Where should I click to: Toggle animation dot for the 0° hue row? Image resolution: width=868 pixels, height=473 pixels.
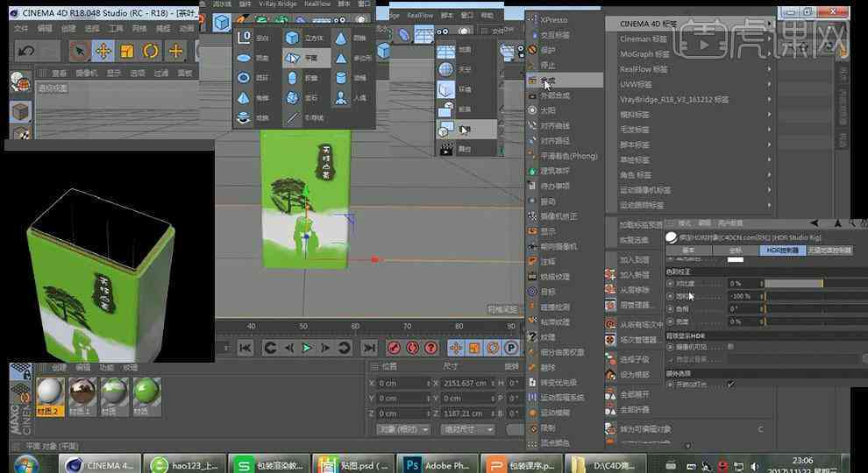pos(671,308)
